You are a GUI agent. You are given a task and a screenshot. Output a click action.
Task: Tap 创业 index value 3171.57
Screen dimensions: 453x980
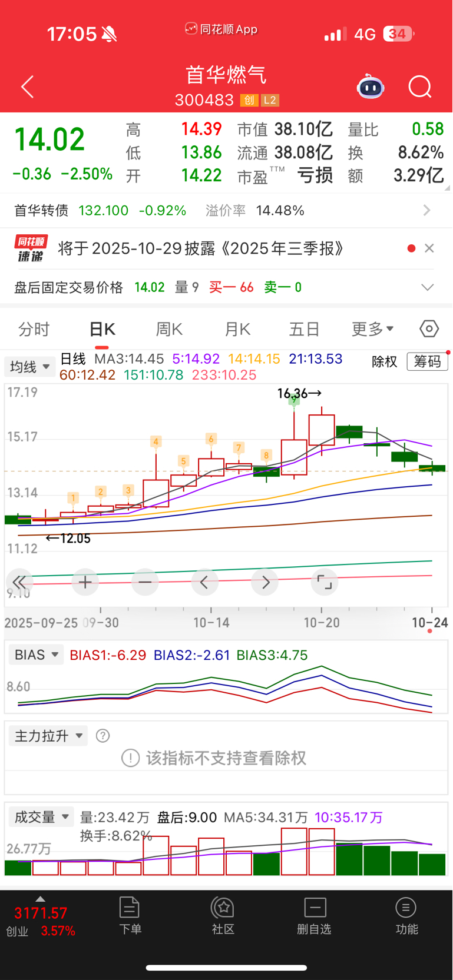pos(41,913)
